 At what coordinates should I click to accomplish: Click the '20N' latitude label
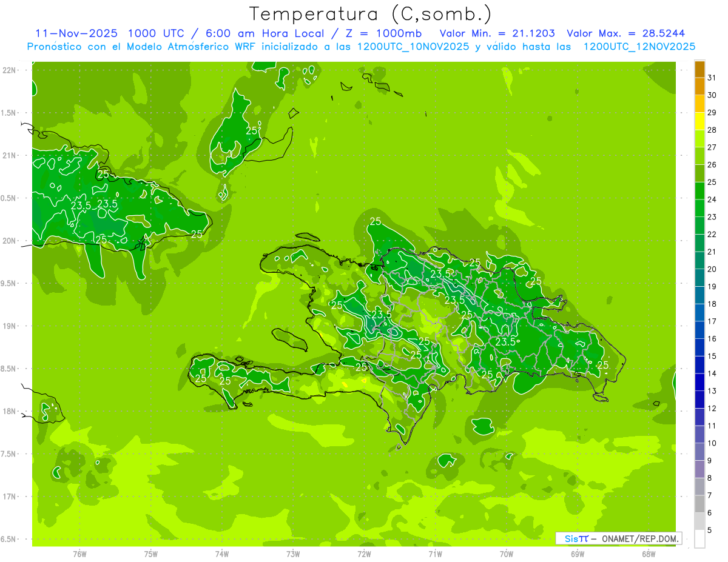[10, 241]
